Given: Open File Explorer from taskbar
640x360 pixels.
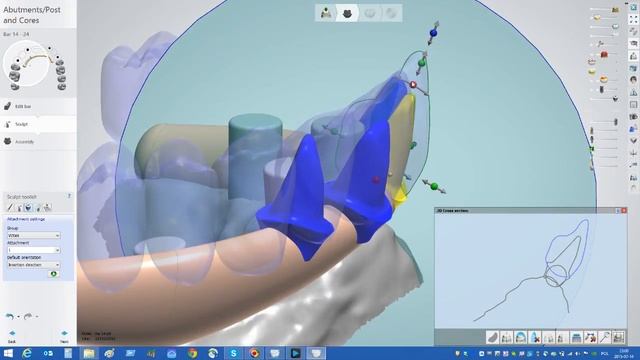Looking at the screenshot, I should [89, 353].
